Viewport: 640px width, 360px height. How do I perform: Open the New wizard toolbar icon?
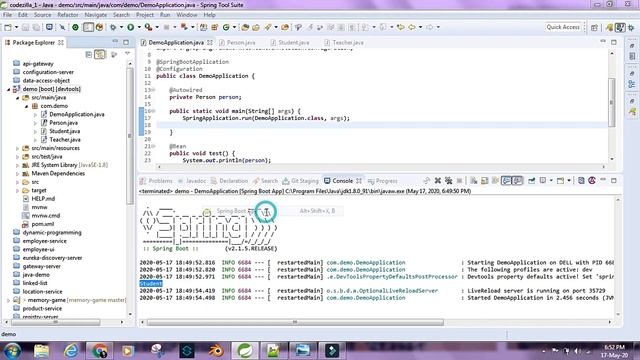8,27
